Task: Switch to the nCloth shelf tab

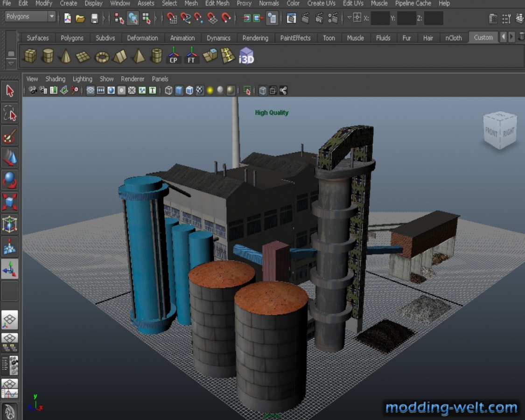Action: pos(453,38)
